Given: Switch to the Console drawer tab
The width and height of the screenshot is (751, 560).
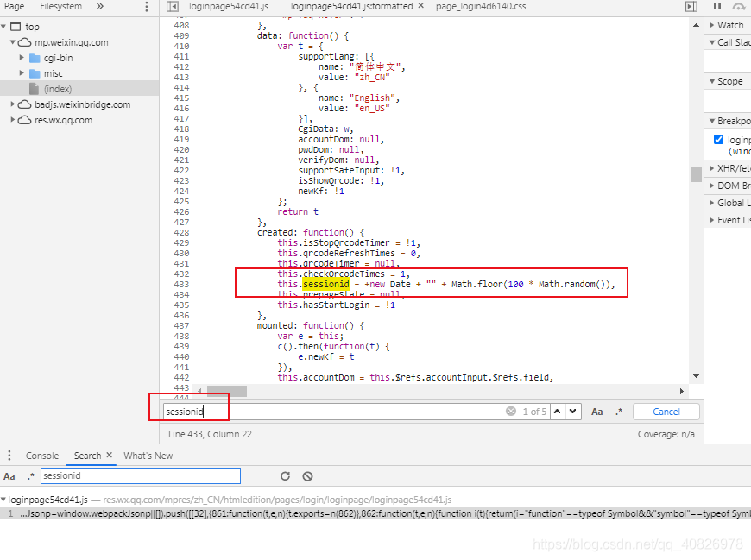Looking at the screenshot, I should 42,456.
